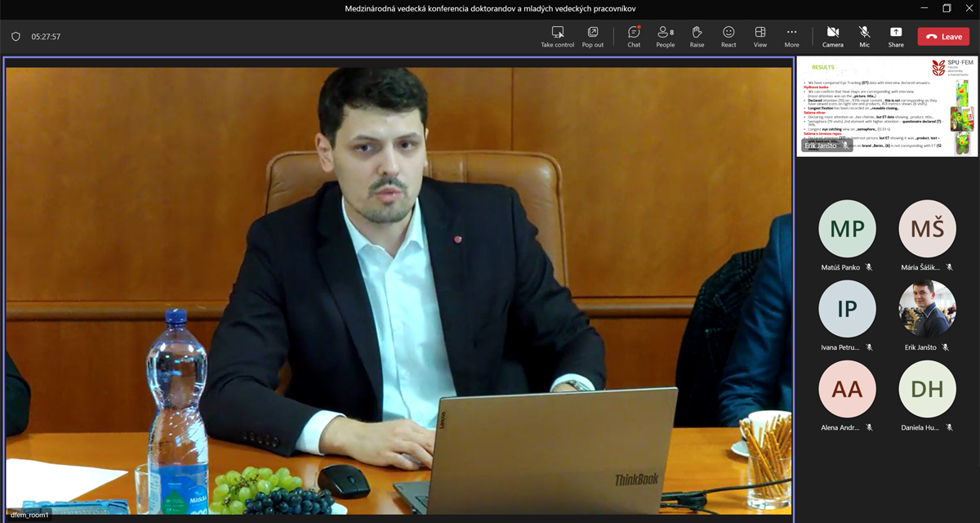Click Ivana Petru participant tile
Viewport: 980px width, 523px height.
coord(847,309)
